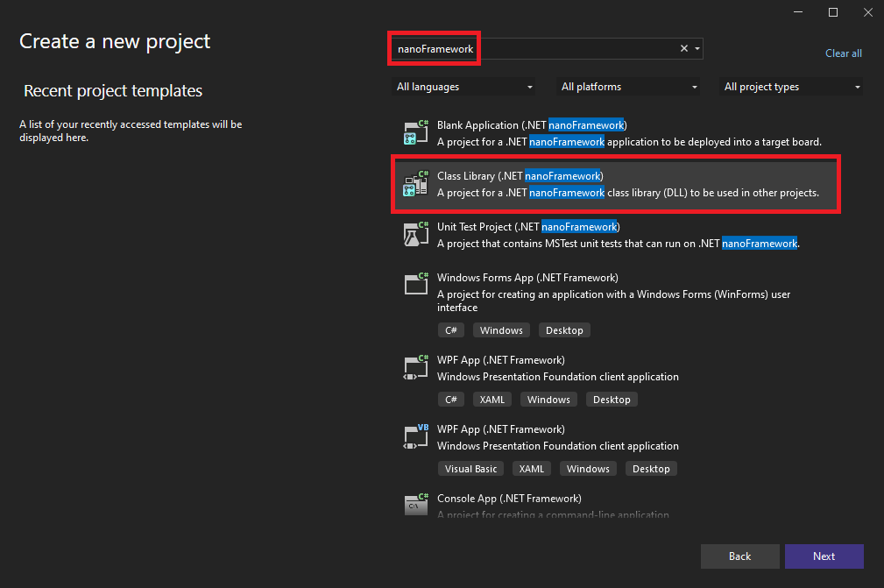This screenshot has width=884, height=588.
Task: Open search history dropdown arrow
Action: [x=697, y=49]
